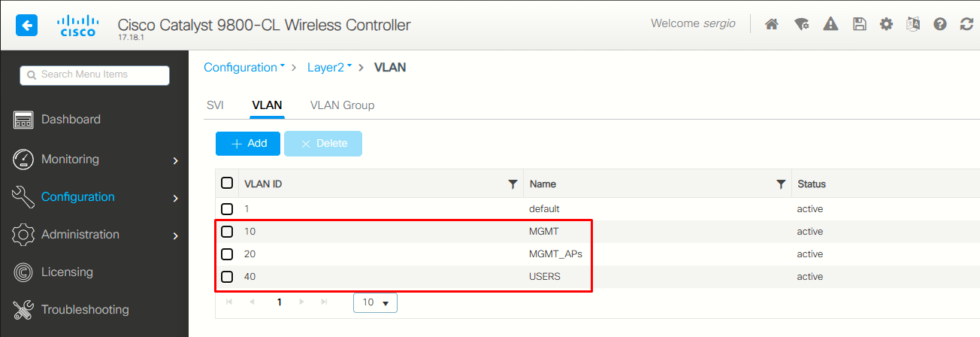Open the alerts warning triangle icon
980x337 pixels.
[830, 24]
